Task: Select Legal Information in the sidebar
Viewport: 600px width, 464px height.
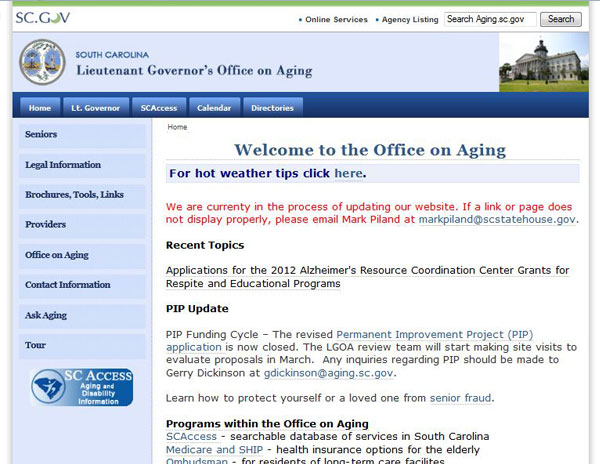Action: (82, 165)
